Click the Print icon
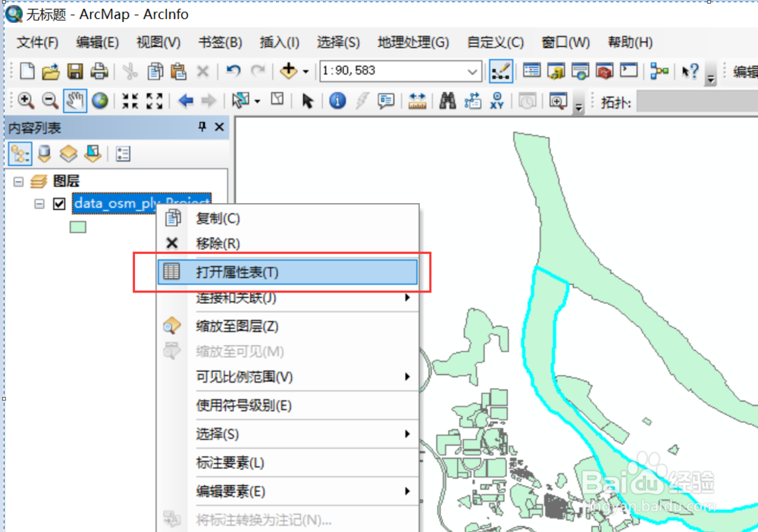This screenshot has width=758, height=532. point(99,71)
